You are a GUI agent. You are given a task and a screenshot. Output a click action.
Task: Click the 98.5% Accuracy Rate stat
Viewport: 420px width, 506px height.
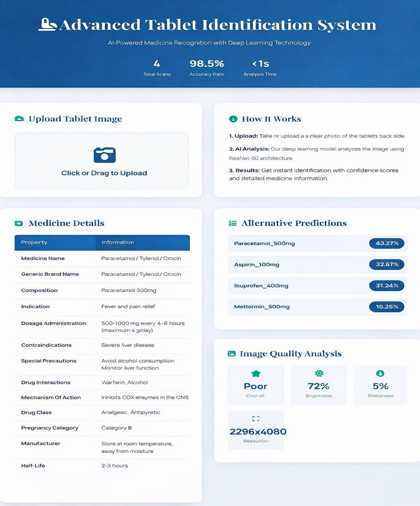[x=207, y=67]
